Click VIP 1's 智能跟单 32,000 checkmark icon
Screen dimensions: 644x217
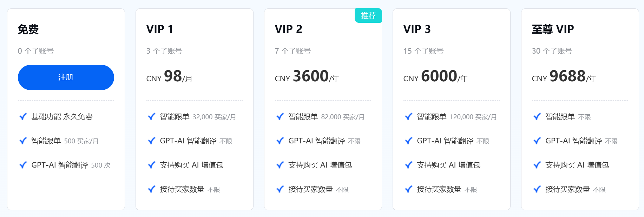[151, 117]
